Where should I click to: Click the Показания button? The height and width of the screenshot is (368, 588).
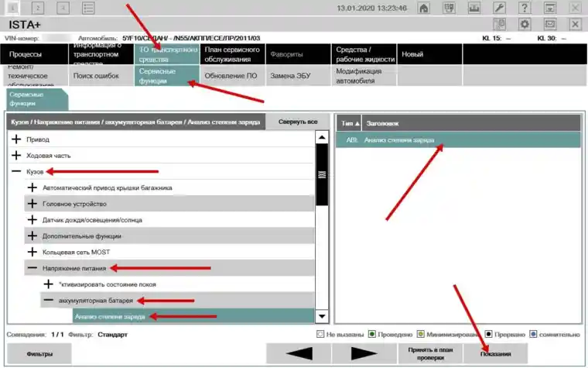pyautogui.click(x=496, y=353)
